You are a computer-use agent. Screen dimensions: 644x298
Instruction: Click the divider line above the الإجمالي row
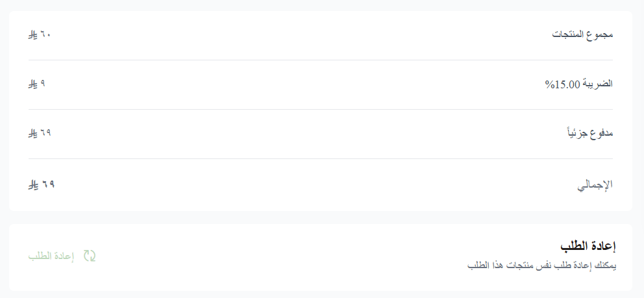click(x=321, y=158)
